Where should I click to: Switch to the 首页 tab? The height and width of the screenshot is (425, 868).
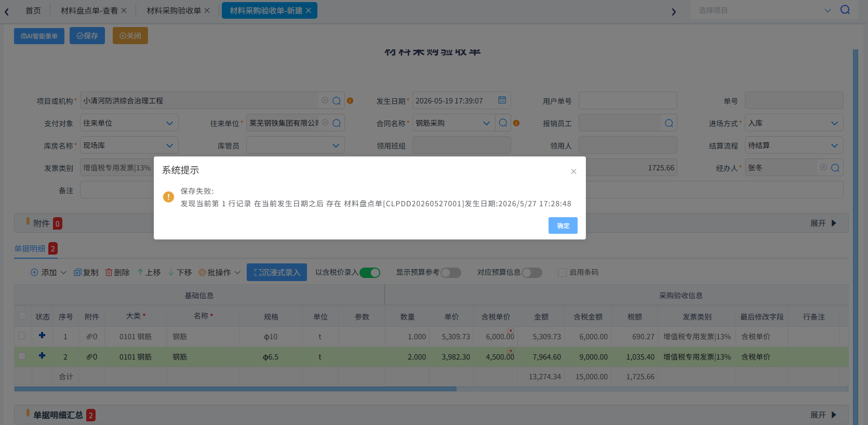(x=33, y=10)
